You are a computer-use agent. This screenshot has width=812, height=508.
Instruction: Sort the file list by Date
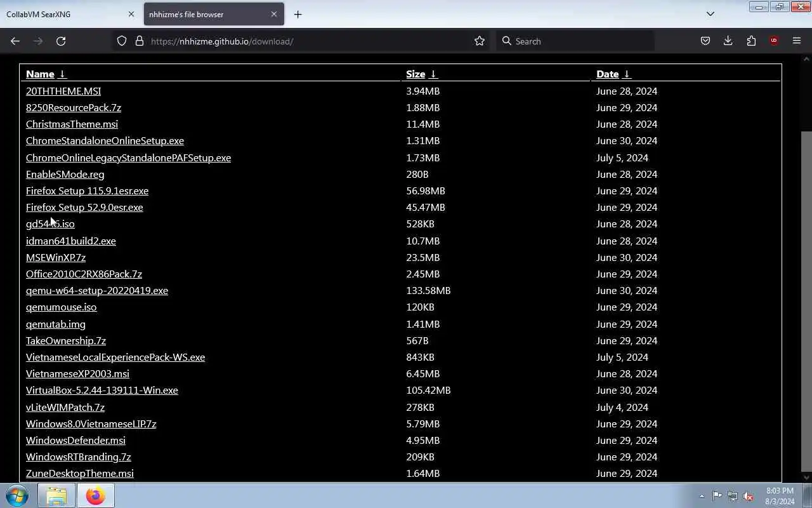coord(613,74)
